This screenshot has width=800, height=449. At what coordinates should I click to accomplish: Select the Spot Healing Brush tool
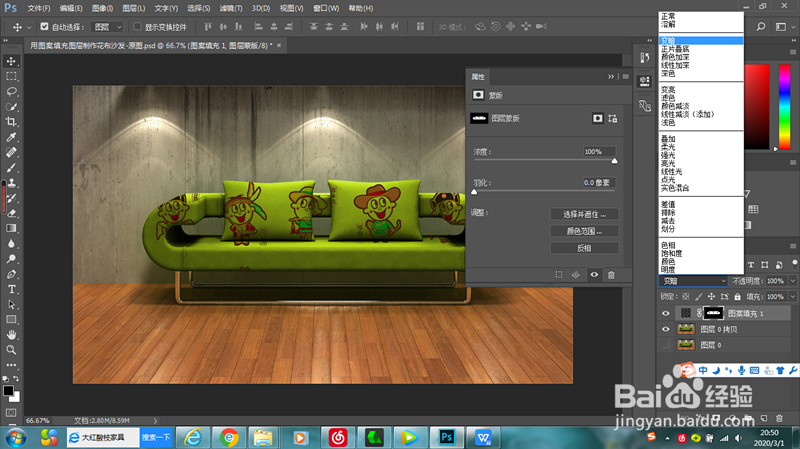pyautogui.click(x=11, y=153)
